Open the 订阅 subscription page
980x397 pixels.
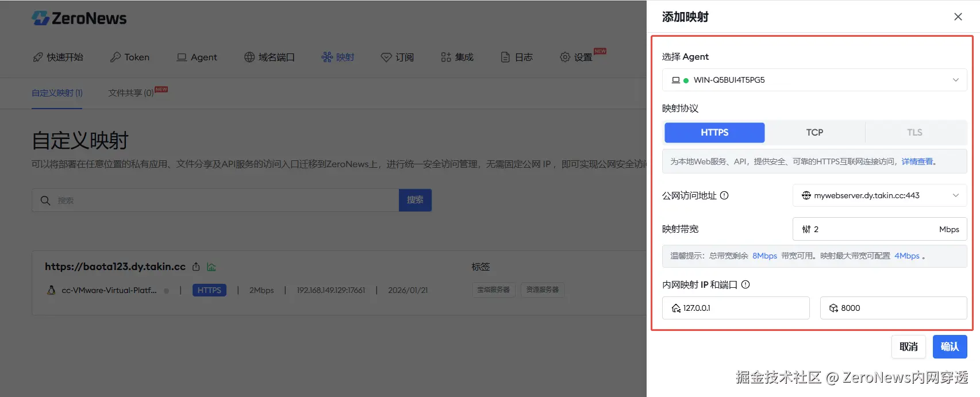click(x=397, y=57)
